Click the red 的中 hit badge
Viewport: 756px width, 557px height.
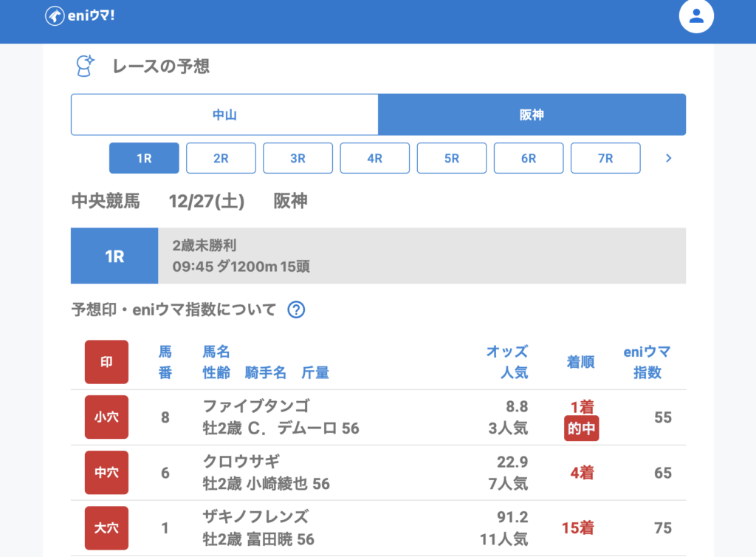[x=581, y=428]
